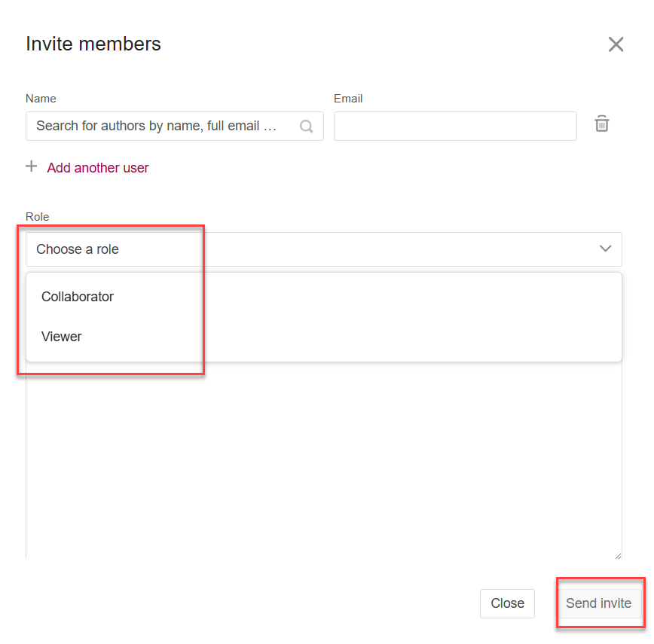
Task: Click the Email field label
Action: tap(348, 99)
